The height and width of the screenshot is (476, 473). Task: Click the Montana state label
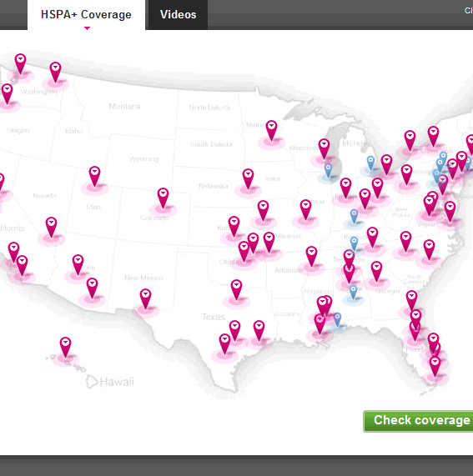[124, 106]
